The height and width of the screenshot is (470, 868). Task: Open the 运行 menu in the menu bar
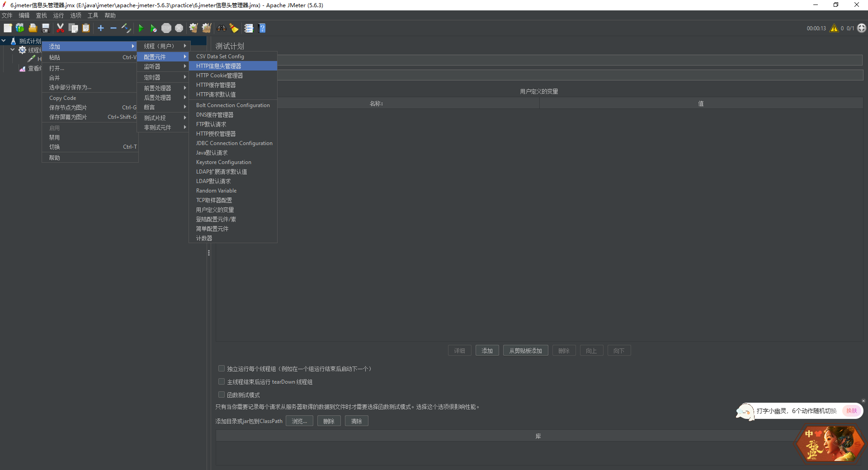58,15
